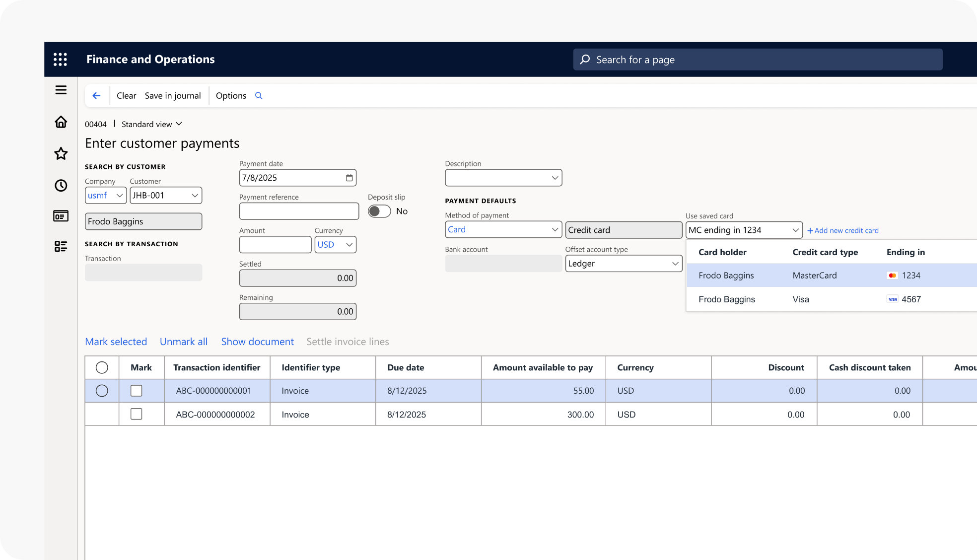Select the row radio for ABC-000000000001
Screen dimensions: 977x560
pyautogui.click(x=102, y=391)
